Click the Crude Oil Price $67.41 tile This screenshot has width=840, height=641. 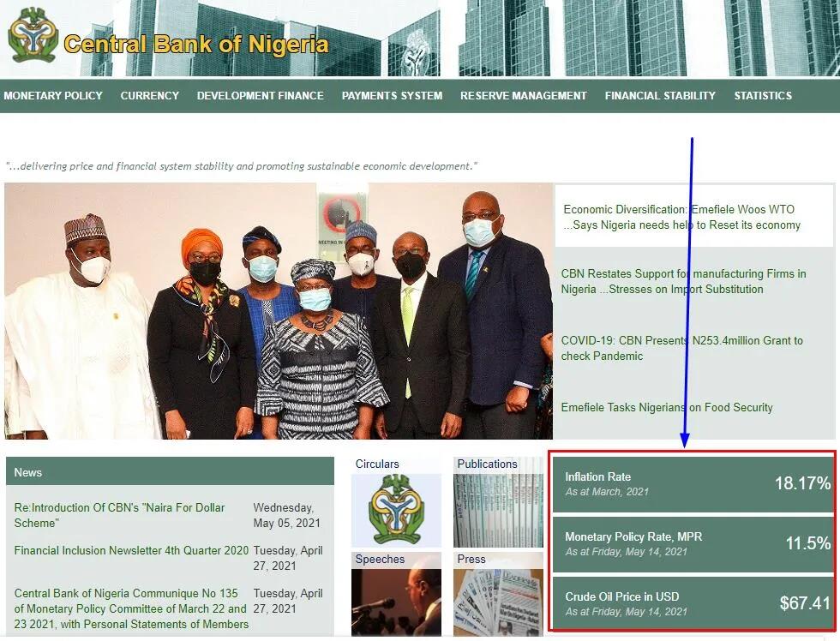click(x=693, y=603)
